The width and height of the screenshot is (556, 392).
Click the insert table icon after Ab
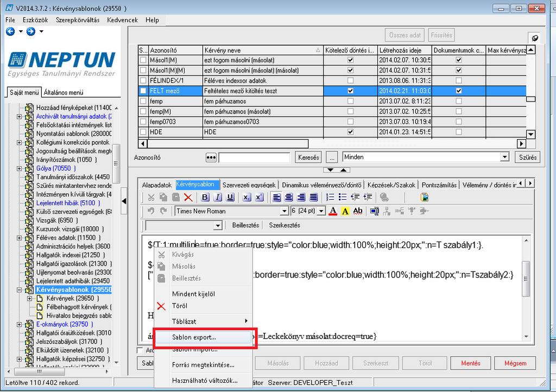tap(375, 211)
